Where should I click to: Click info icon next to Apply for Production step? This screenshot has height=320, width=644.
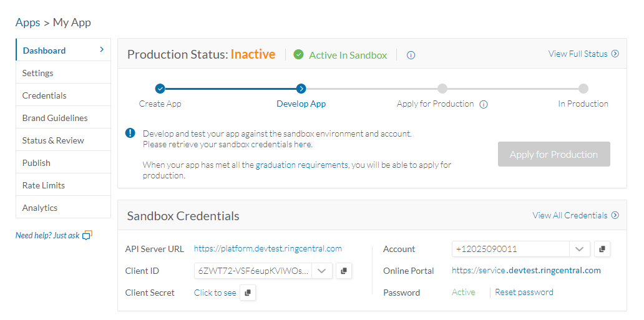point(484,105)
